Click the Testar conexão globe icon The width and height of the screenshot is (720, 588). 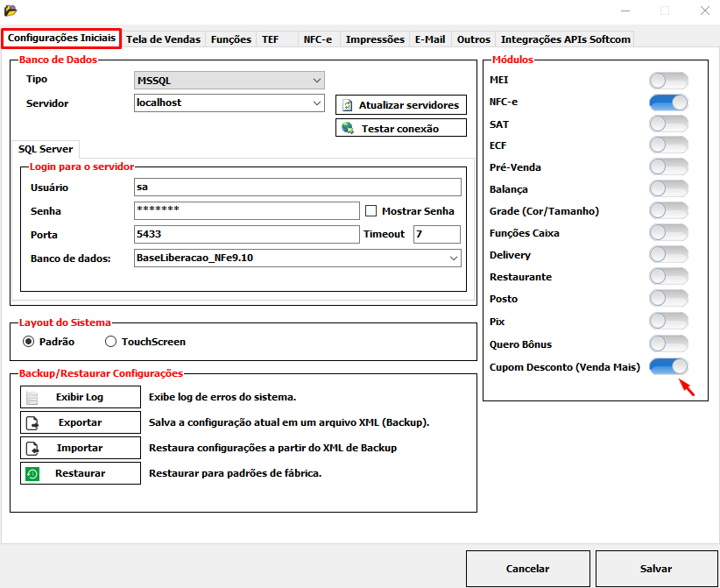[348, 129]
